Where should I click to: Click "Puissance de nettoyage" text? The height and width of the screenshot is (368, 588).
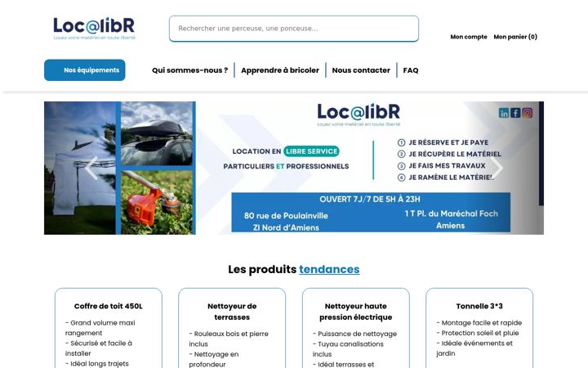coord(357,334)
